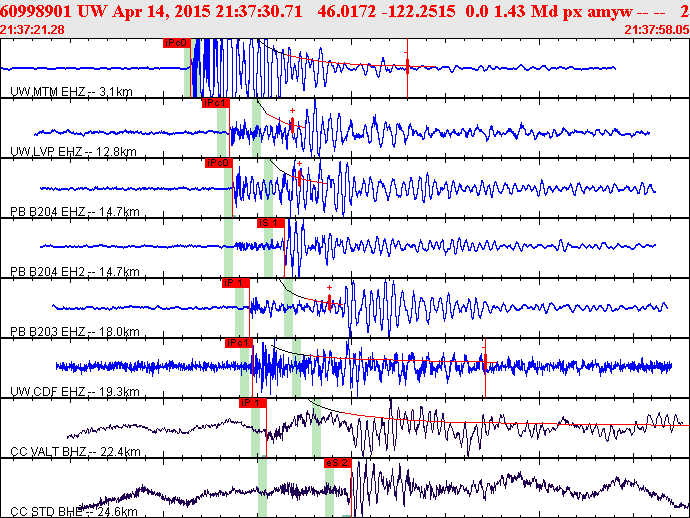Click the iPc0 pick flag on B204 EHZ

click(219, 163)
